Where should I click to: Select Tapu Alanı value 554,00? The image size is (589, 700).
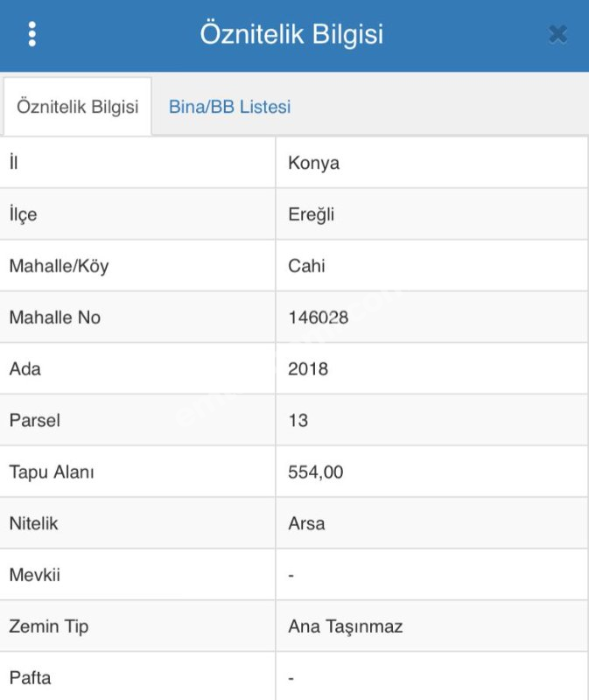click(x=315, y=472)
